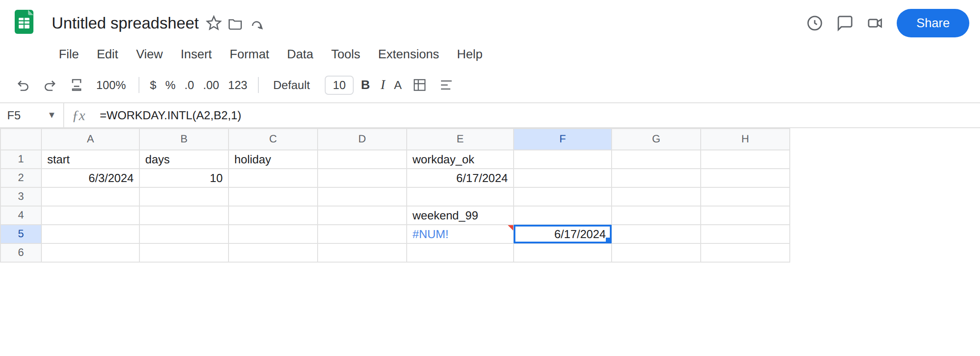Click the formula bar WORKDAY.INTL formula
980x356 pixels.
170,115
